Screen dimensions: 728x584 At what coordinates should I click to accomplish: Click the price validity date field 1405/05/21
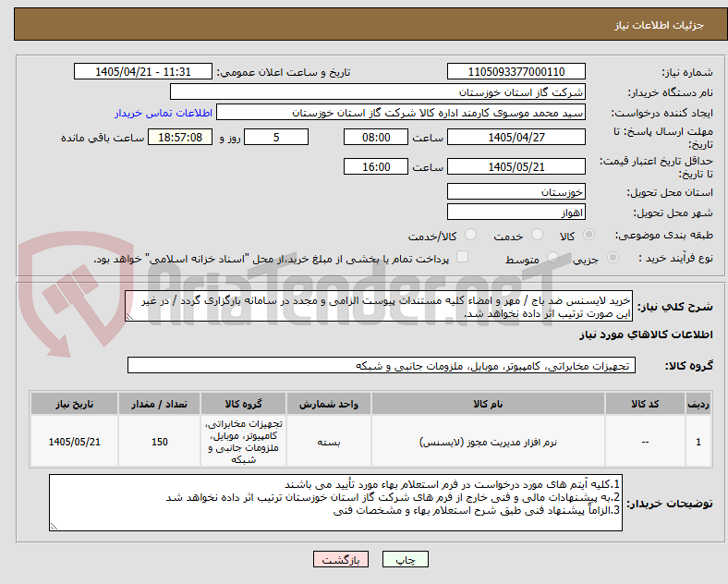pos(516,166)
